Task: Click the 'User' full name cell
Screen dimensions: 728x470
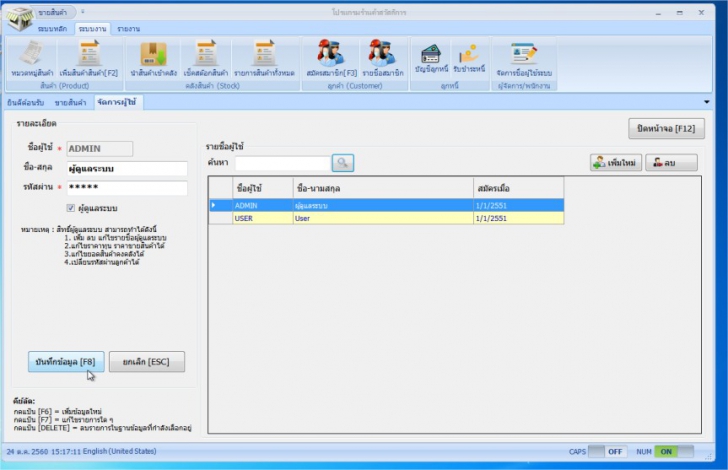Action: [x=383, y=218]
